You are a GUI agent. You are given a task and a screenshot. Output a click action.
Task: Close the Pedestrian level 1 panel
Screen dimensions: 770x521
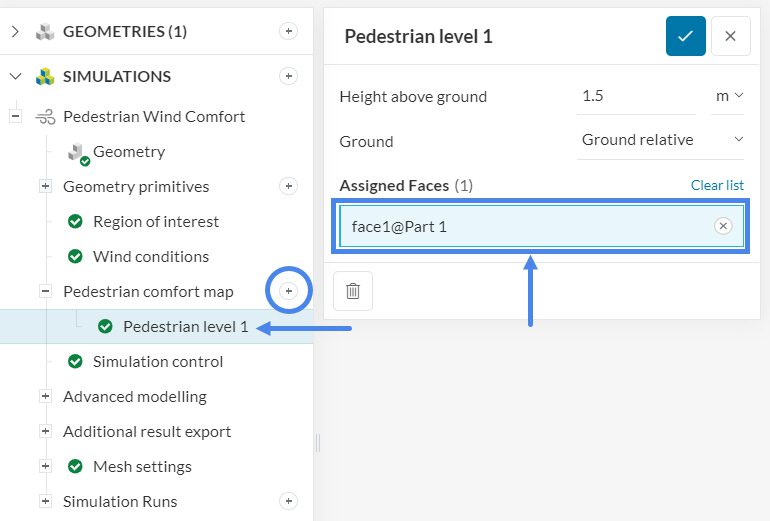click(730, 36)
